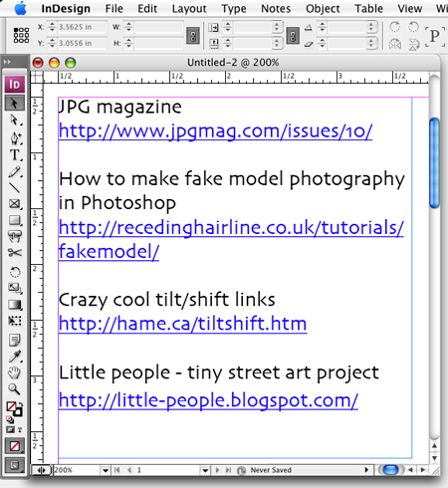
Task: Toggle constrain proportions for width and height
Action: [x=193, y=36]
